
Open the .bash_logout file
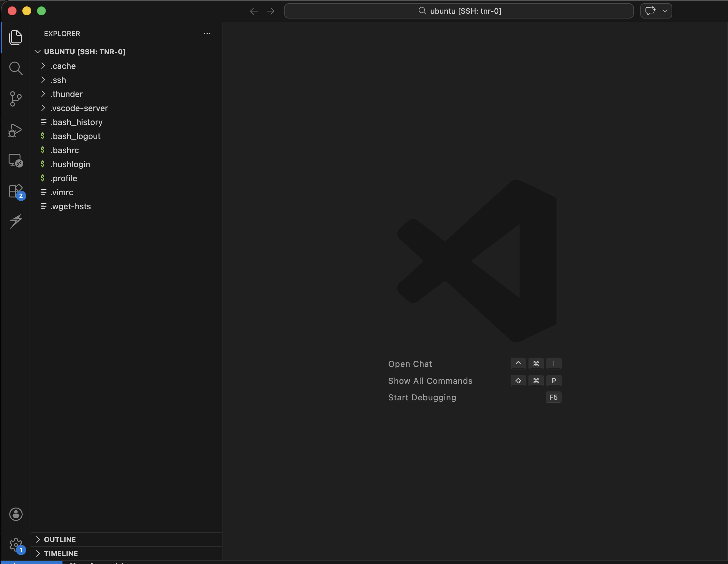(127, 136)
